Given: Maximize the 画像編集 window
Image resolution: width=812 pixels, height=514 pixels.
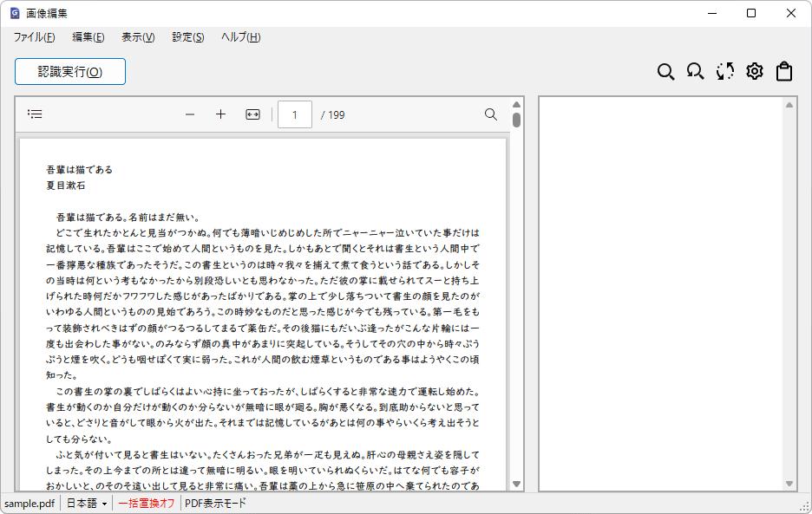Looking at the screenshot, I should point(751,14).
